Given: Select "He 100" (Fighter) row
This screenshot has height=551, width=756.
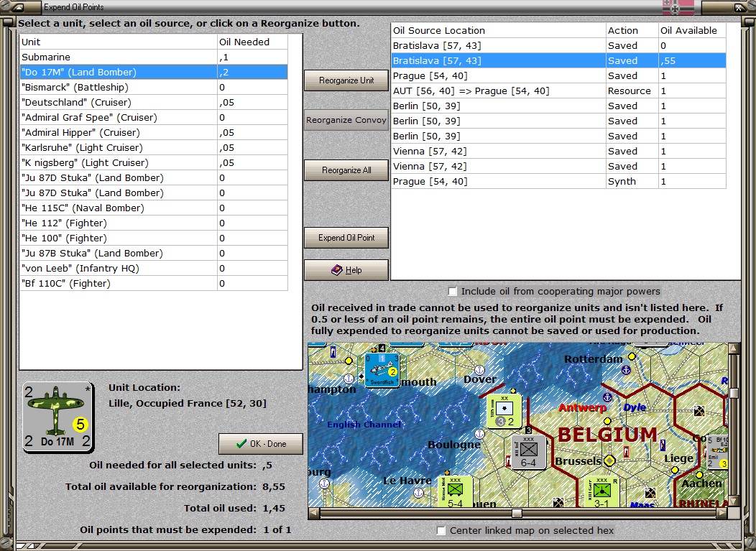Looking at the screenshot, I should pyautogui.click(x=154, y=238).
